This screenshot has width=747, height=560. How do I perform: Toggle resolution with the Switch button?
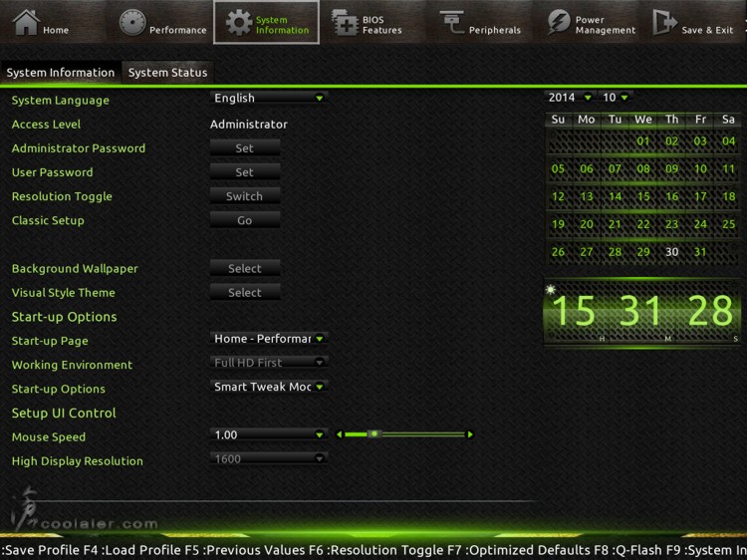coord(244,196)
